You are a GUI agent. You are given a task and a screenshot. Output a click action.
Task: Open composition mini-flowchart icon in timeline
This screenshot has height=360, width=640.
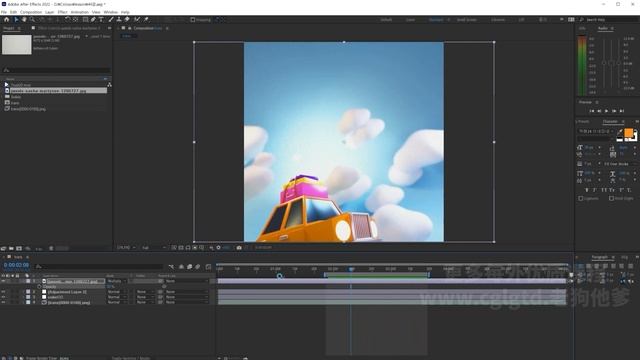[x=171, y=267]
